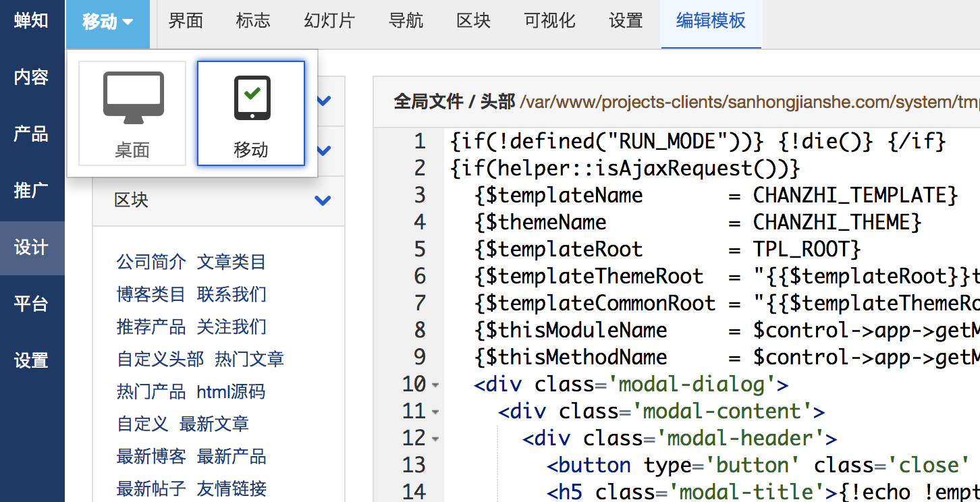The width and height of the screenshot is (980, 502).
Task: Open the 幻灯片 tab
Action: coord(329,21)
